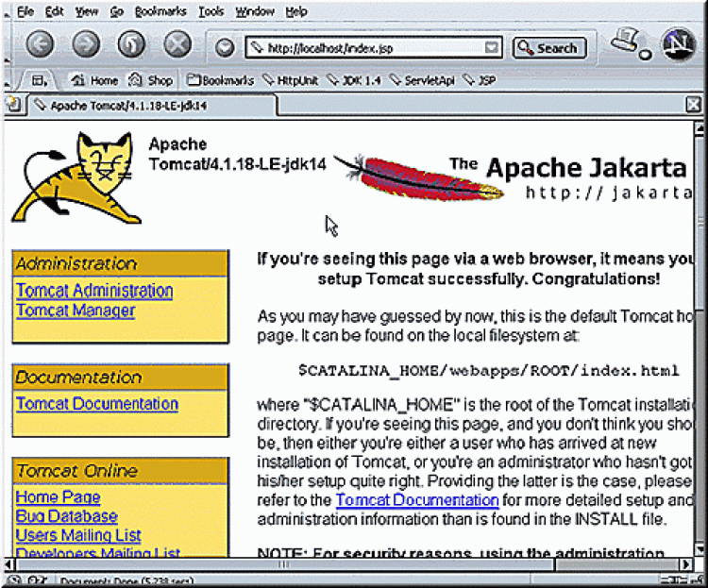Viewport: 708px width, 588px height.
Task: Open the Home bookmark in personal toolbar
Action: (x=94, y=80)
